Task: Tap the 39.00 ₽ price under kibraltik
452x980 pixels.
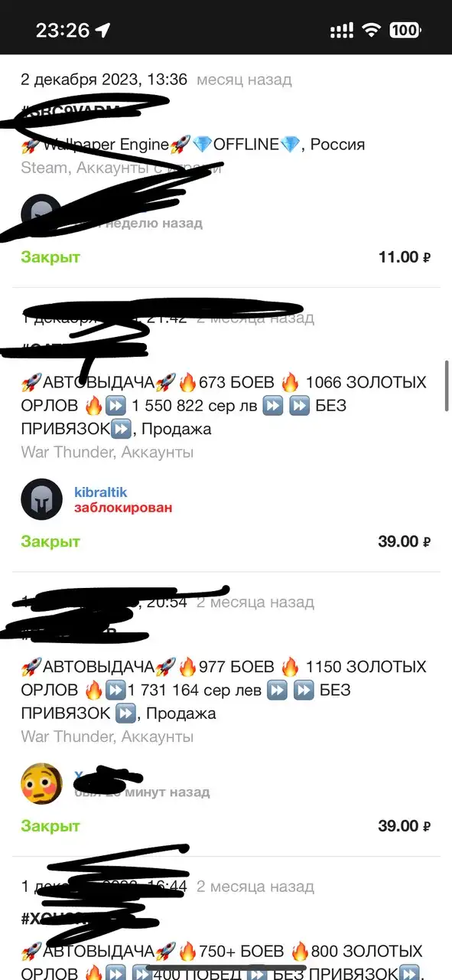Action: click(x=405, y=541)
